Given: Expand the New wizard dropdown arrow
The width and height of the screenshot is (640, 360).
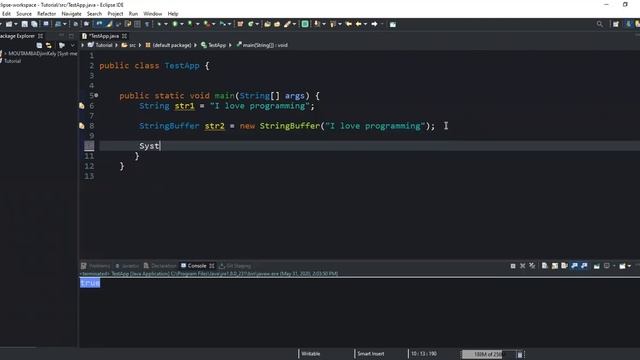Looking at the screenshot, I should (16, 24).
